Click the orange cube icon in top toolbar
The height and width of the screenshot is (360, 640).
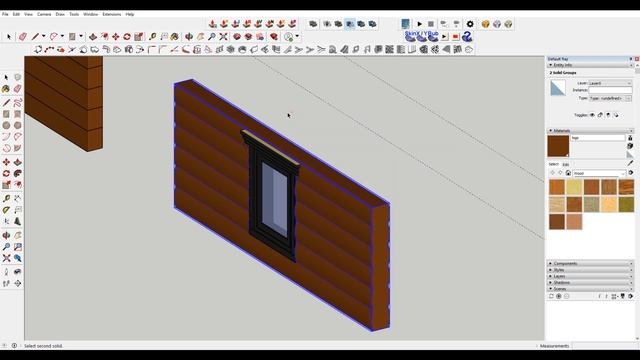coord(485,24)
